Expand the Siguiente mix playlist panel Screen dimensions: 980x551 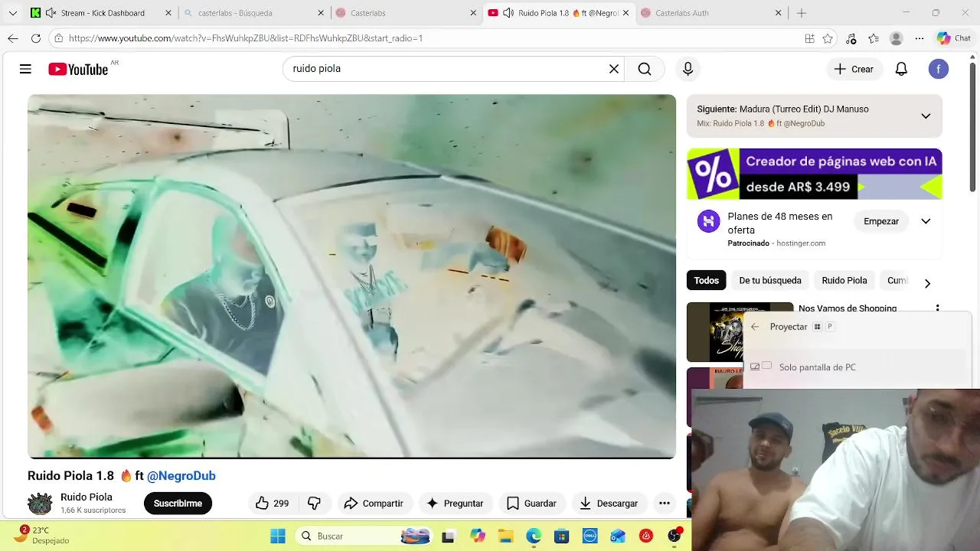tap(926, 116)
